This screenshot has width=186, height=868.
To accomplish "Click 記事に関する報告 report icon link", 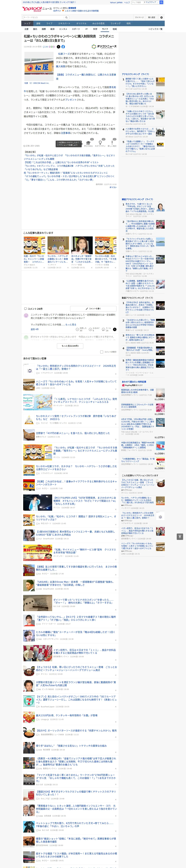I will tap(32, 146).
